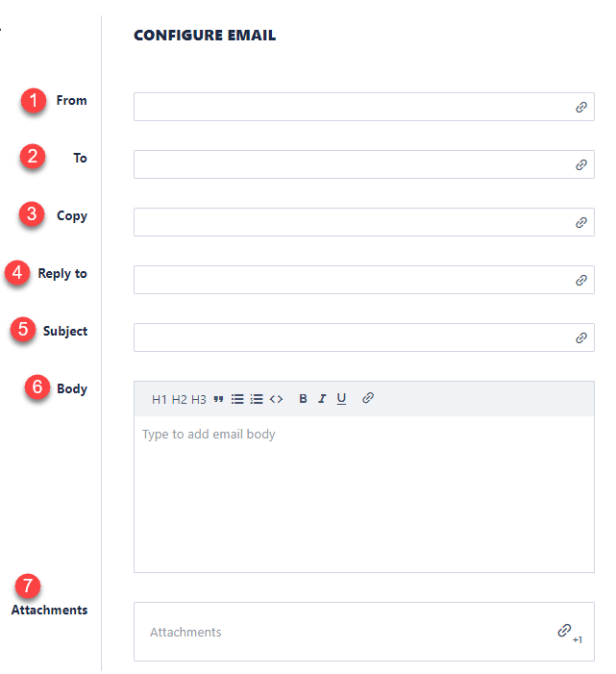Toggle bold formatting in body
The height and width of the screenshot is (674, 616).
(303, 399)
